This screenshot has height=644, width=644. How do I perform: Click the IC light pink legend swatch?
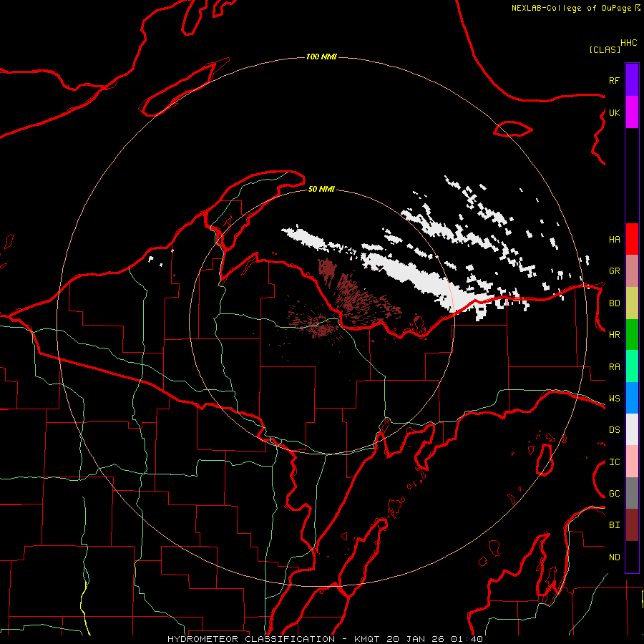pos(632,462)
